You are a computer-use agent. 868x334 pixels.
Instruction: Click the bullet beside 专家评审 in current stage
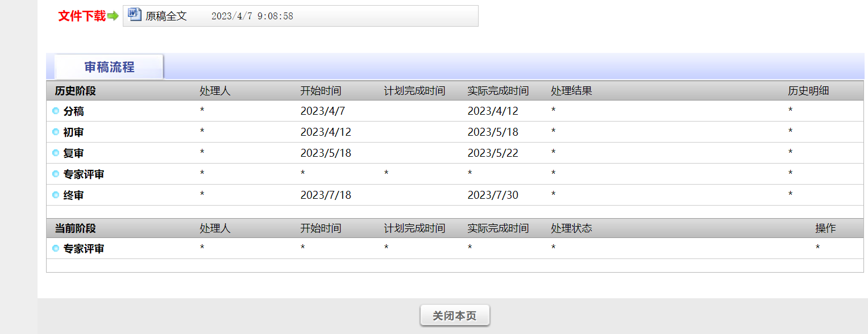click(56, 249)
